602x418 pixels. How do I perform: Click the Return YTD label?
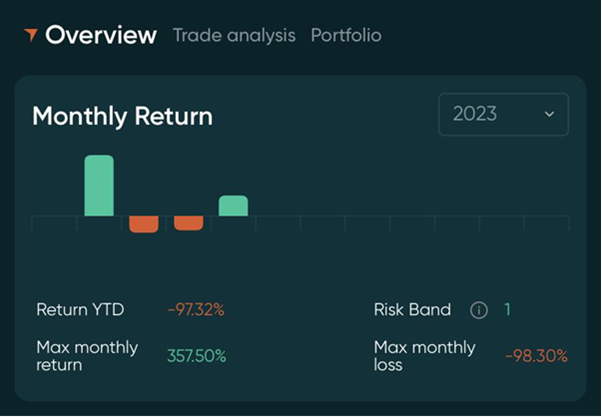80,310
